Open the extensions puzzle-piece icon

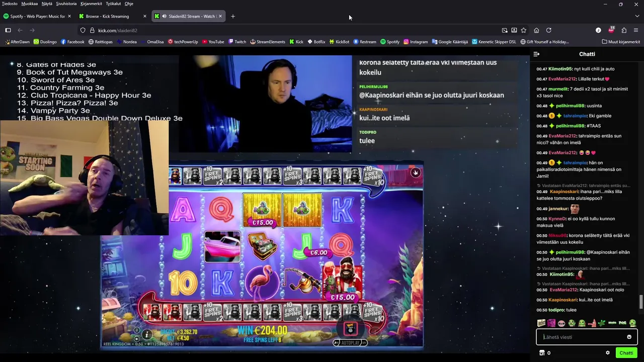(624, 30)
